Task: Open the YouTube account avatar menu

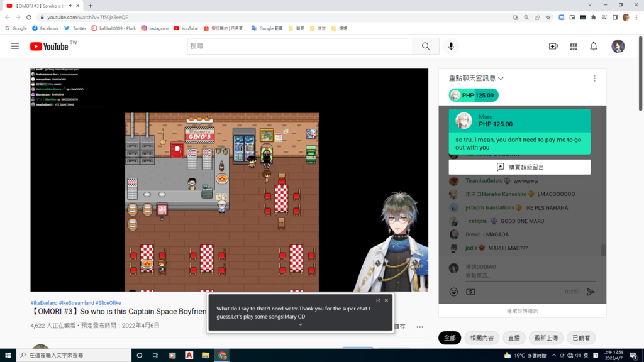Action: coord(618,47)
